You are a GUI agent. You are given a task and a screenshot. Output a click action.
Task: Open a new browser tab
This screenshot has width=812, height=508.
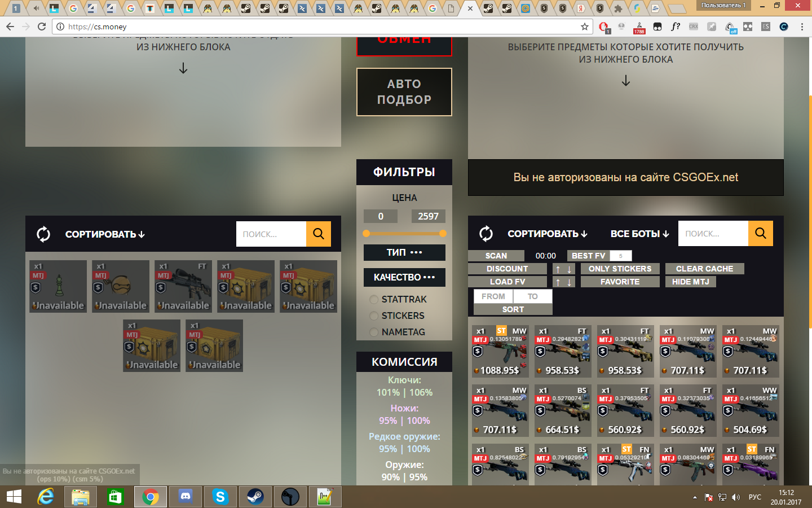point(677,8)
